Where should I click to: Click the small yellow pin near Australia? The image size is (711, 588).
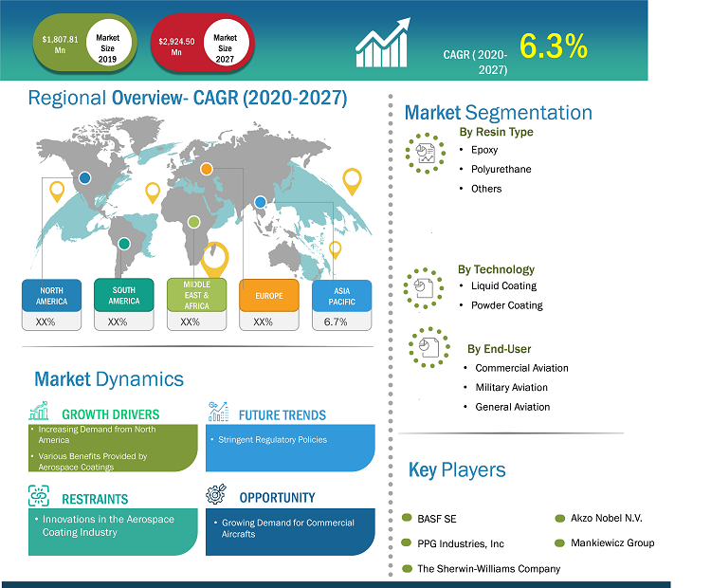click(x=335, y=250)
